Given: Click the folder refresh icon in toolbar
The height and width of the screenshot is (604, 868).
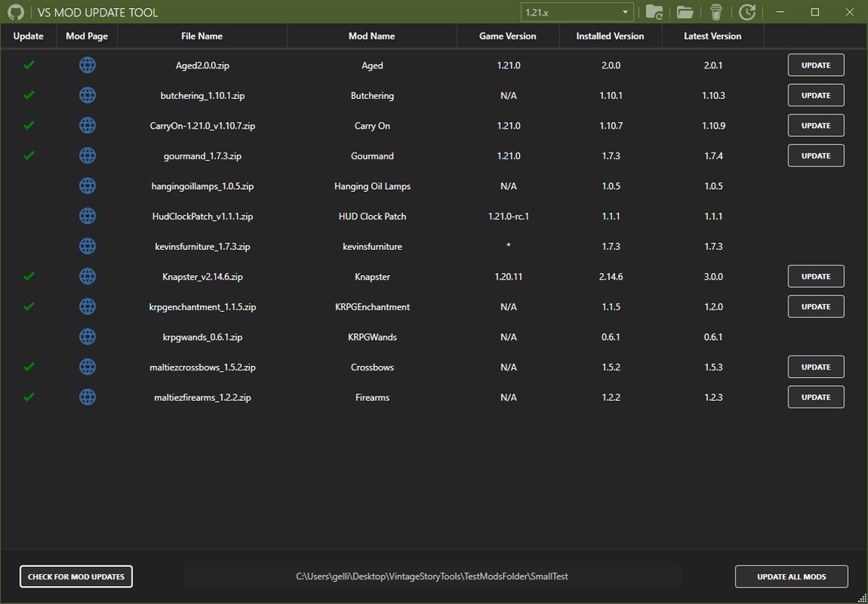Looking at the screenshot, I should click(654, 12).
